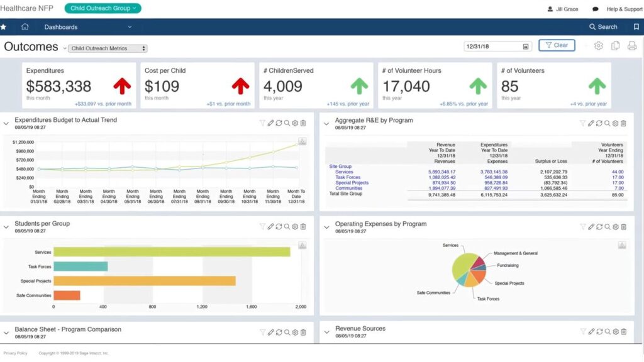Open the Child Outreach Metrics select box

108,48
